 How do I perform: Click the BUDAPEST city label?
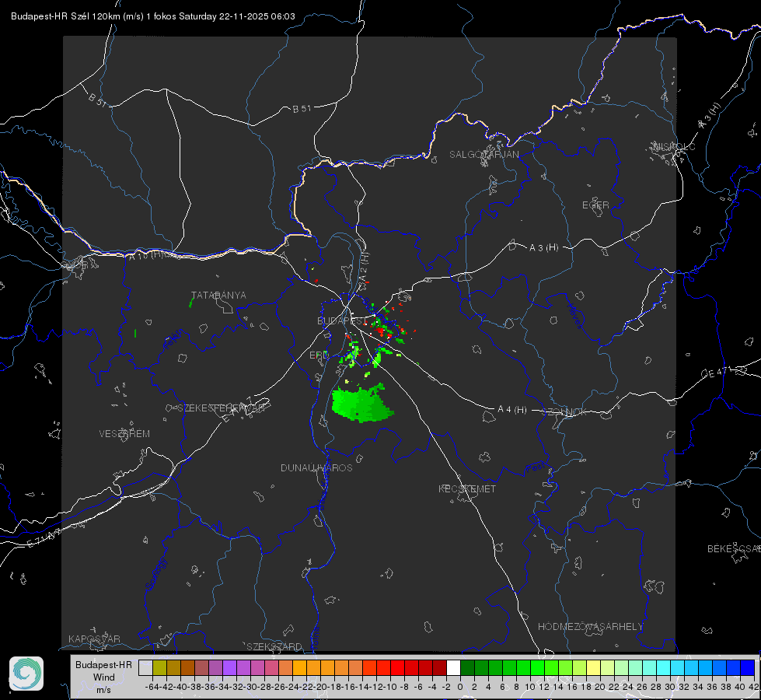coord(342,321)
